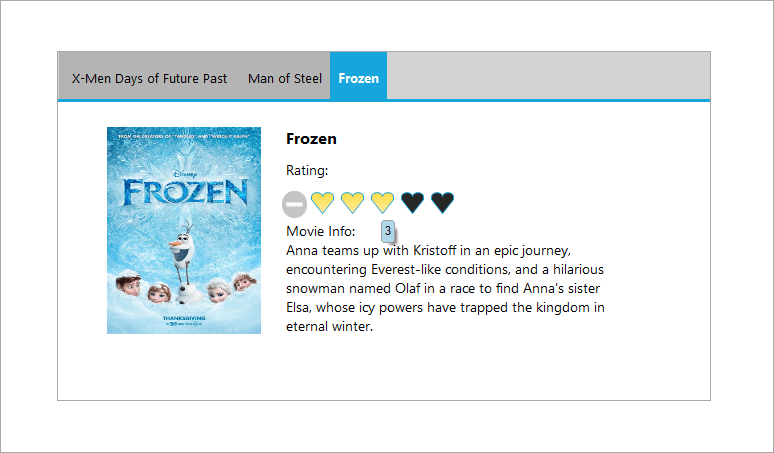Click the Frozen movie poster image
774x453 pixels.
point(184,231)
